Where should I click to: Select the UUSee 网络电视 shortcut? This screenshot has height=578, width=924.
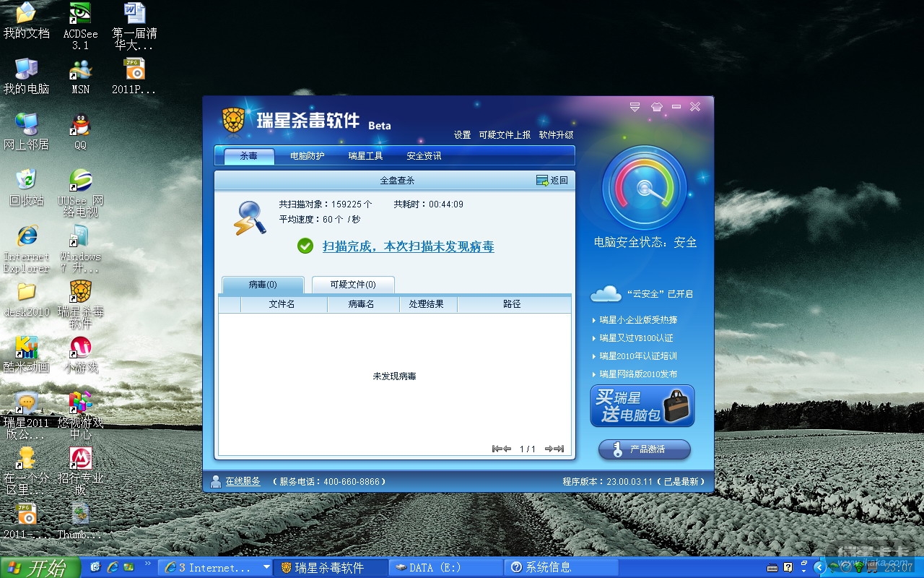click(80, 193)
